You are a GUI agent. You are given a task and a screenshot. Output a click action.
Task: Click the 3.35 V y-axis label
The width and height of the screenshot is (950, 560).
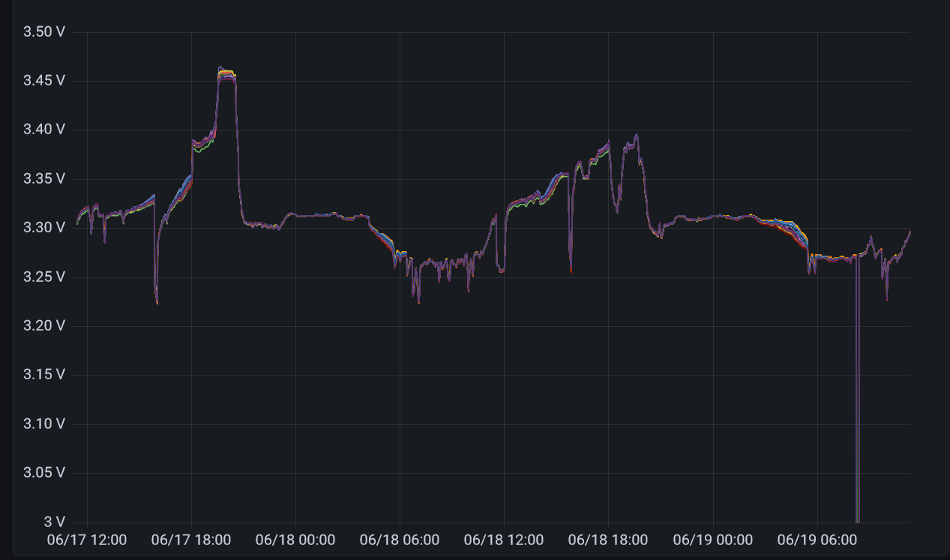44,178
